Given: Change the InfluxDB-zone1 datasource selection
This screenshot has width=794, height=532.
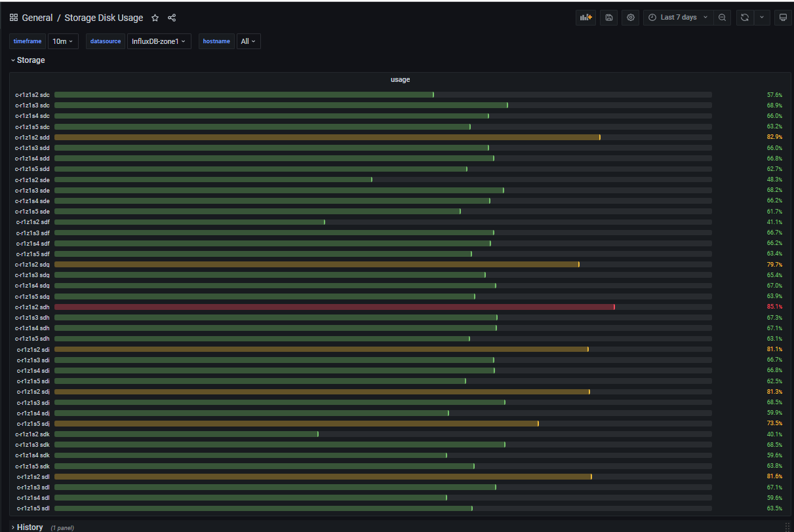Looking at the screenshot, I should point(159,41).
